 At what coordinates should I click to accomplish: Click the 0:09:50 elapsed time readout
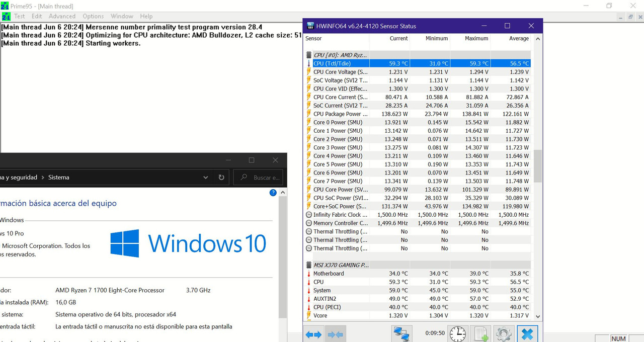[435, 333]
